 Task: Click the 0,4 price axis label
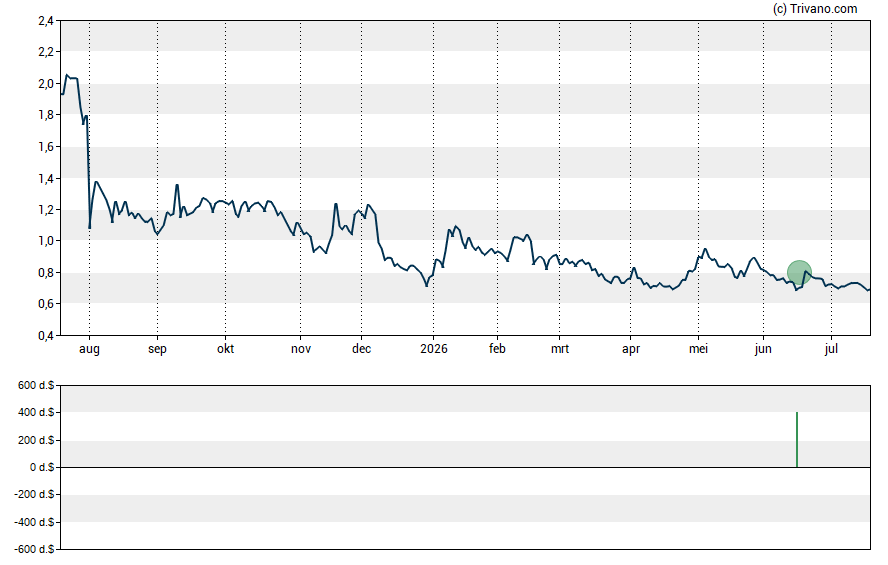pos(46,336)
